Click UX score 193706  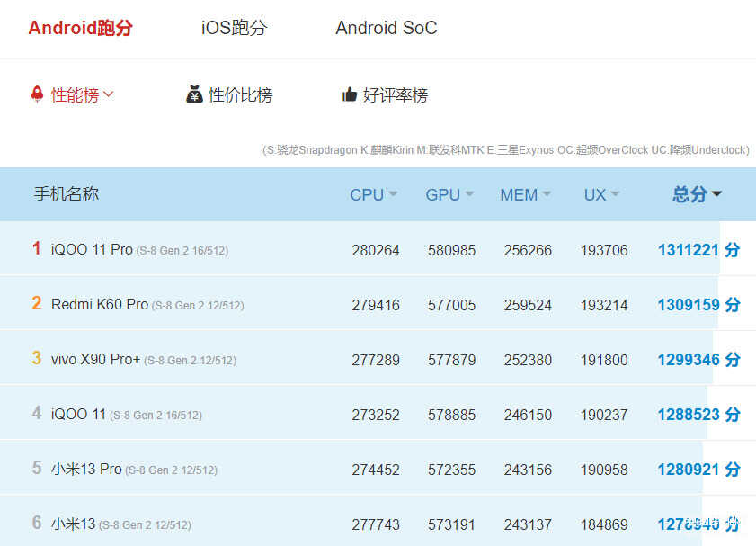click(604, 250)
